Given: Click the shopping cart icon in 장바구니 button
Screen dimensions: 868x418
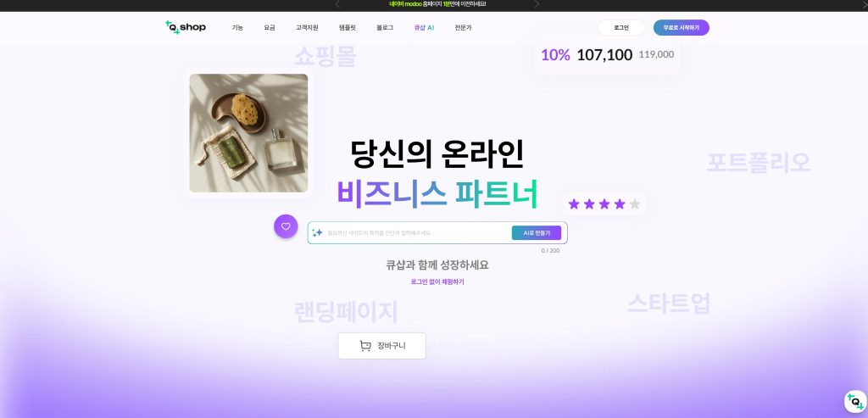Looking at the screenshot, I should (365, 346).
